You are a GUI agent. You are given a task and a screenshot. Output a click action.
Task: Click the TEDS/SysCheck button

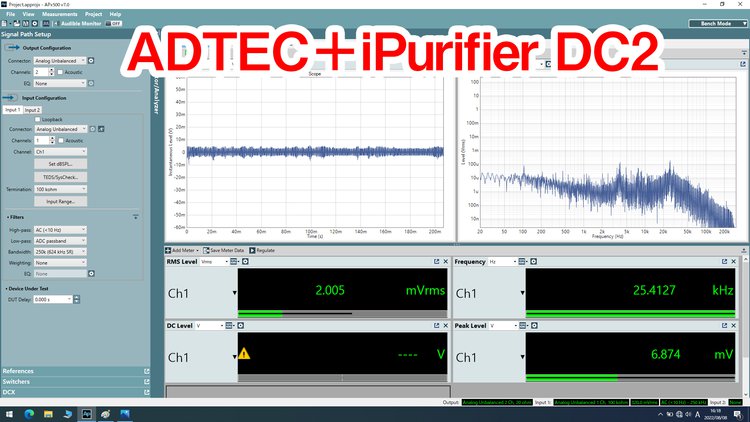click(x=61, y=177)
